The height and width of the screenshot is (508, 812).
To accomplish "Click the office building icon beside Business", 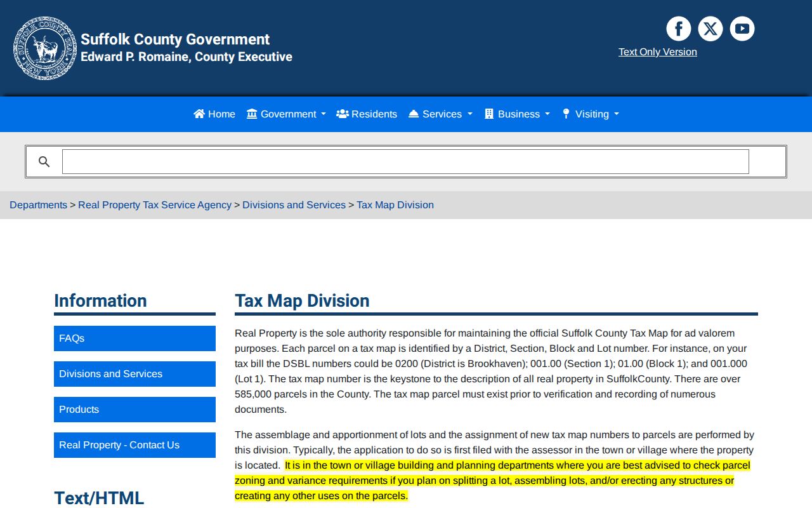I will [x=489, y=114].
